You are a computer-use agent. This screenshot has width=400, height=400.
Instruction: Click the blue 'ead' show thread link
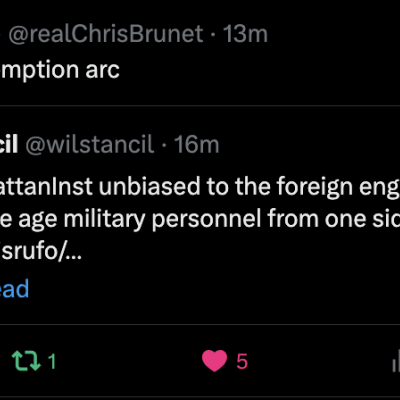pyautogui.click(x=14, y=289)
